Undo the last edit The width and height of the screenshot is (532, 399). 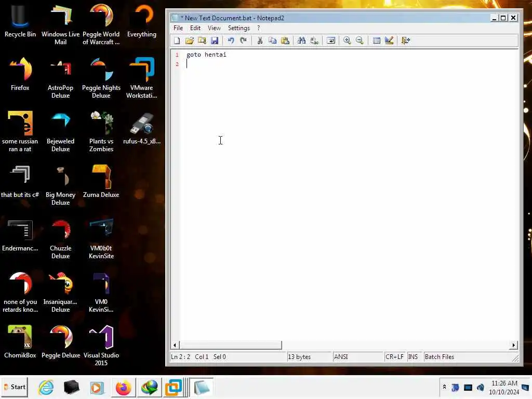[x=231, y=41]
